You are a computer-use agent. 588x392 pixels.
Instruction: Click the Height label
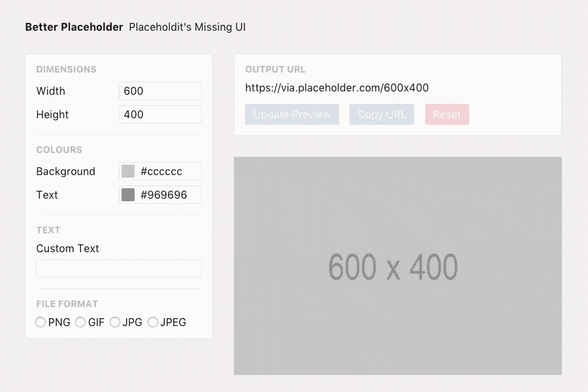52,114
